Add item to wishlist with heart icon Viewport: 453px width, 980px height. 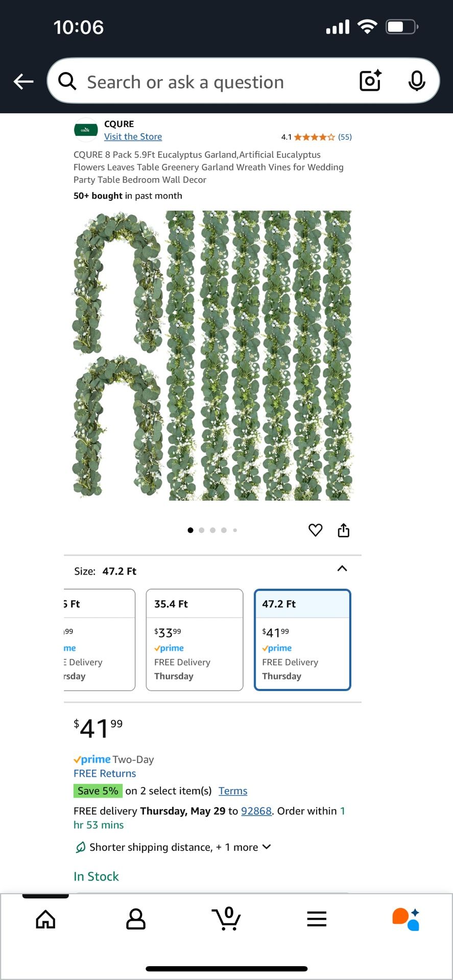[x=316, y=530]
